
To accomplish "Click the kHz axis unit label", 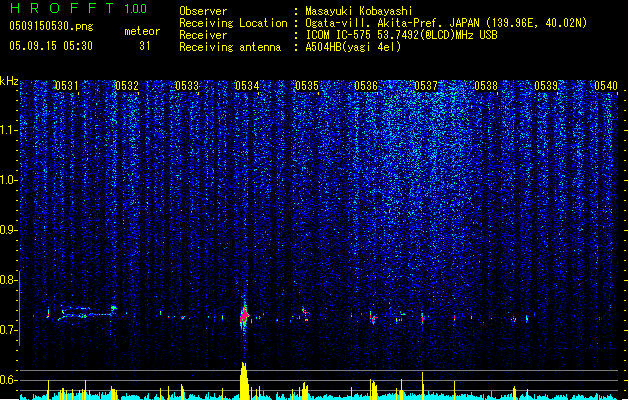I will [9, 81].
